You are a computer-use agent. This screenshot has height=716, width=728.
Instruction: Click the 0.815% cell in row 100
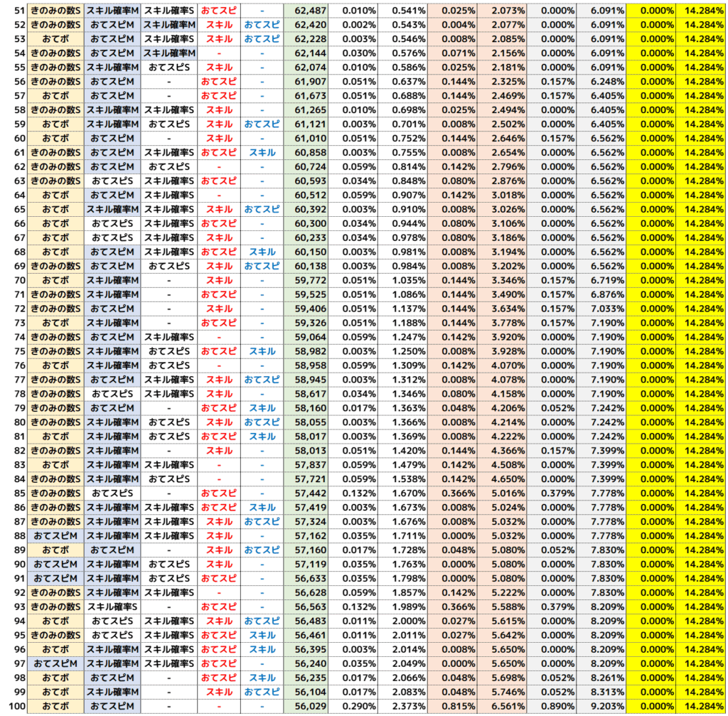pyautogui.click(x=453, y=706)
